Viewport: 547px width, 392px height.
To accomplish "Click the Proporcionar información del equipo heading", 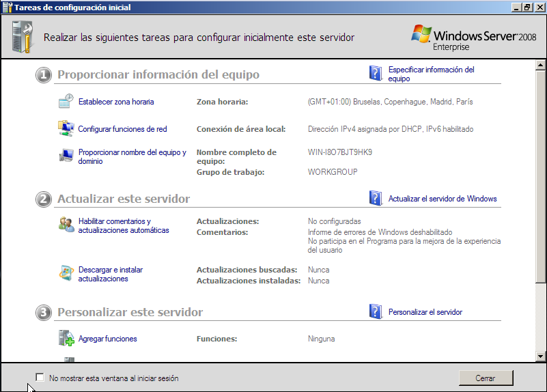I will pyautogui.click(x=158, y=74).
